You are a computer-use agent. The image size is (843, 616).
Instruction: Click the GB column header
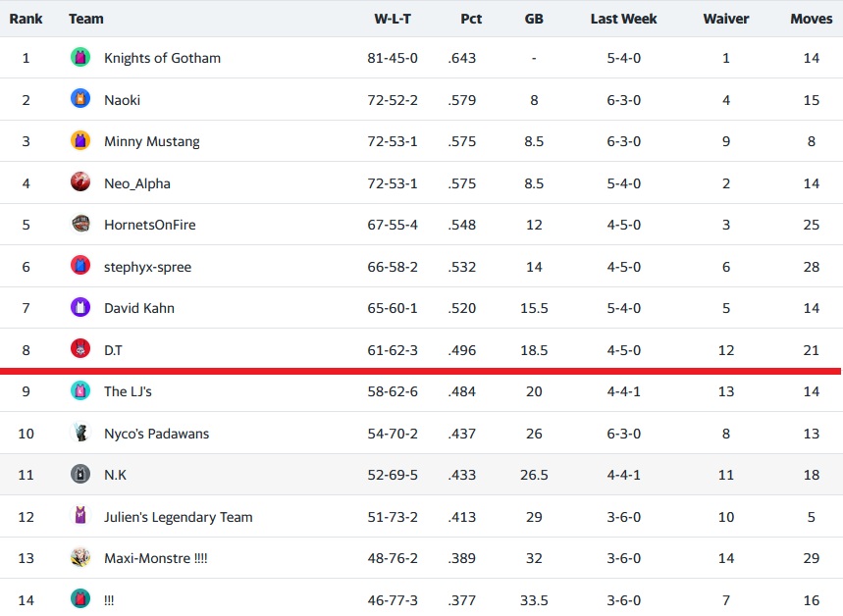[x=534, y=19]
